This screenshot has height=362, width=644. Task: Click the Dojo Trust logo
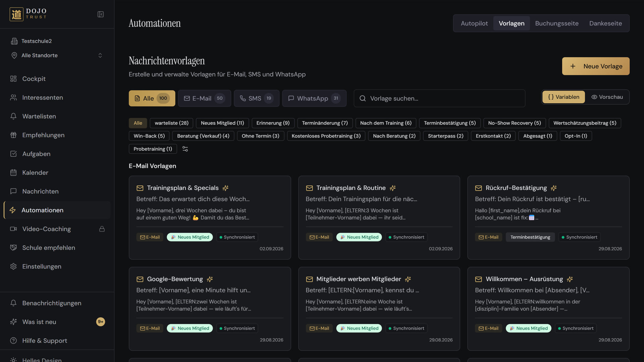[x=28, y=14]
